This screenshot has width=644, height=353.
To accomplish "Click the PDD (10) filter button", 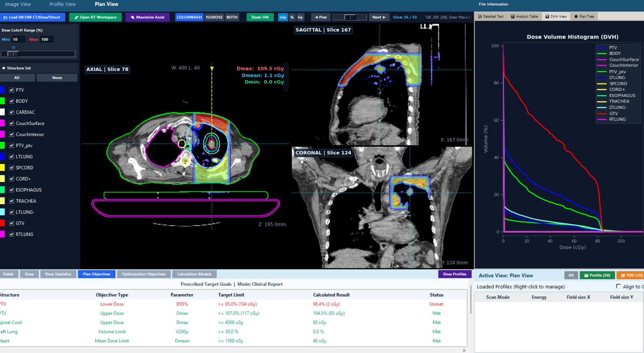I will [631, 275].
